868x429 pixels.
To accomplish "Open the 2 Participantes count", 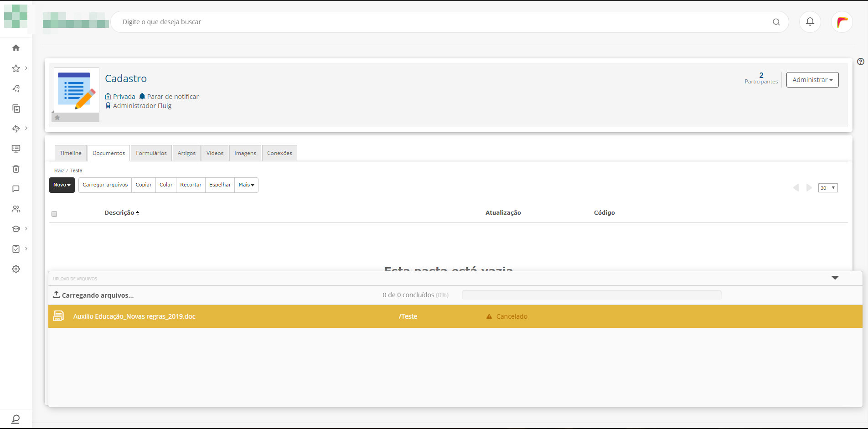I will coord(761,78).
